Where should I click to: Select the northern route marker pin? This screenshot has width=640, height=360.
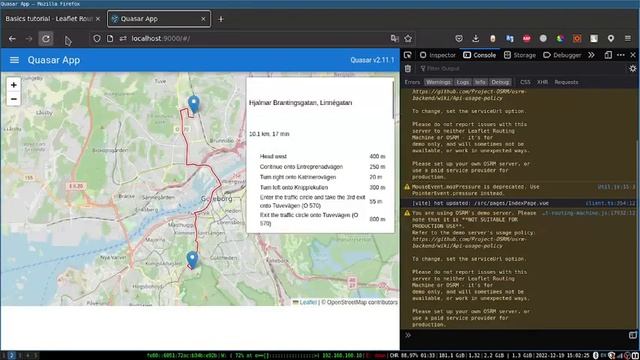click(194, 104)
